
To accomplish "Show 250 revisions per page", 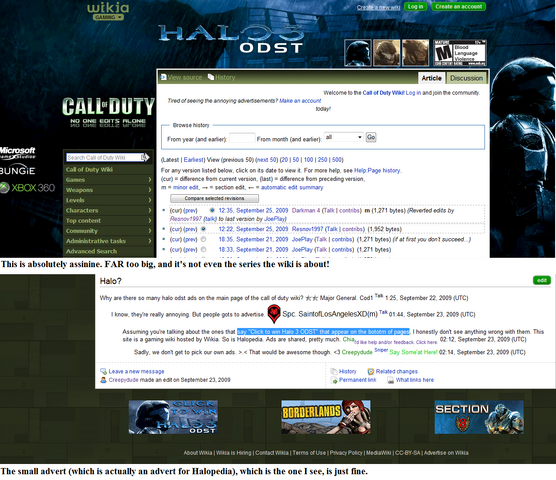I will (x=322, y=160).
